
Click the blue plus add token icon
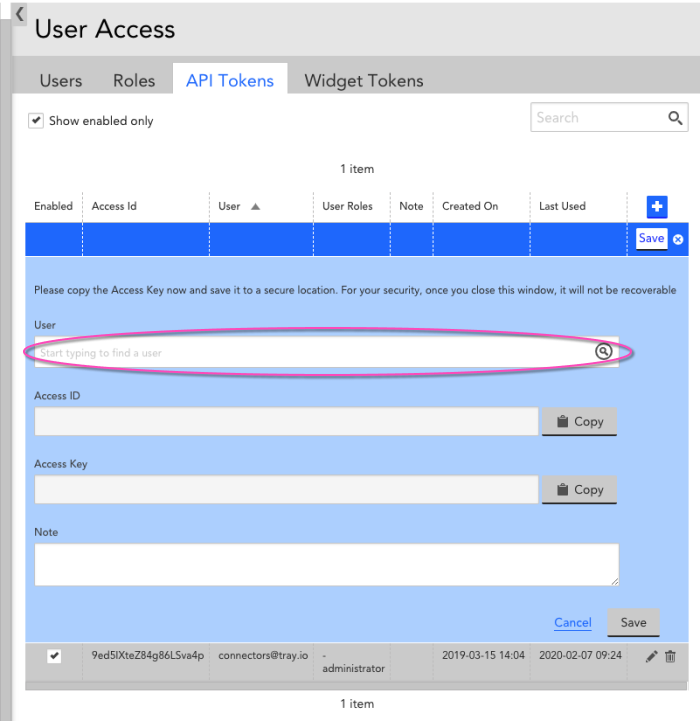tap(657, 207)
